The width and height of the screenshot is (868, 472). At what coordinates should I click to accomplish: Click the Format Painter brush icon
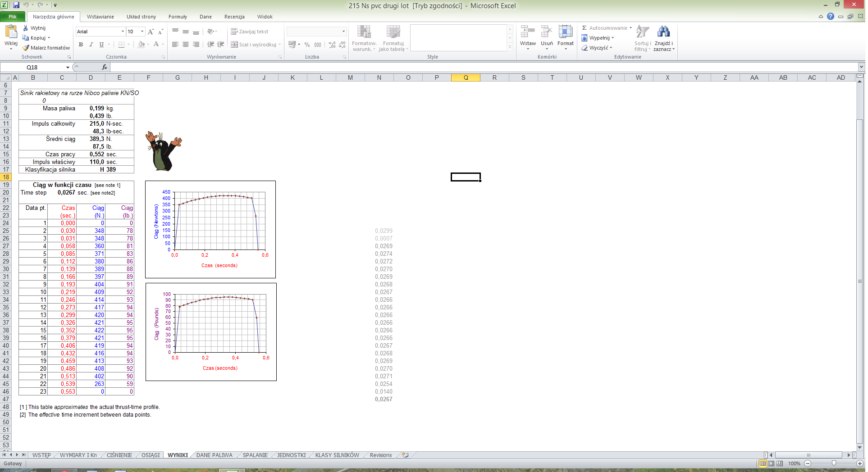pyautogui.click(x=26, y=48)
